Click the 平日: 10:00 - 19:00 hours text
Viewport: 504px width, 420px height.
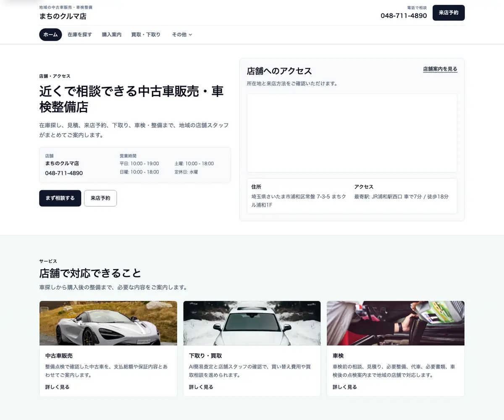[139, 163]
